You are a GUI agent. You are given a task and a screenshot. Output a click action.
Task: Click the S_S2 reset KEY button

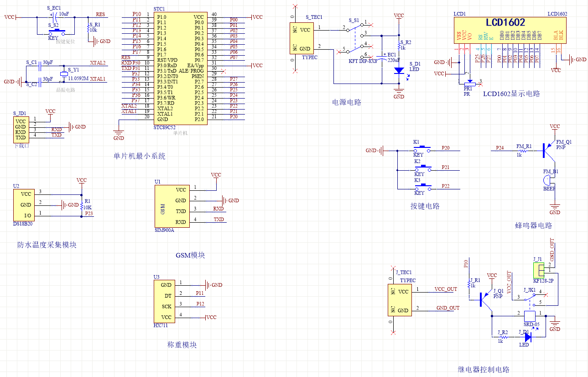[57, 32]
